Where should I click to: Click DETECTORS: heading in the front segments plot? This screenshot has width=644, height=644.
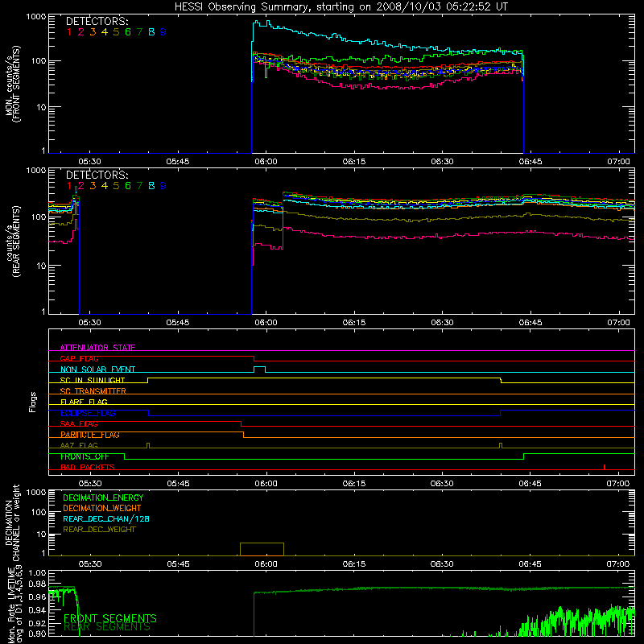click(x=97, y=22)
